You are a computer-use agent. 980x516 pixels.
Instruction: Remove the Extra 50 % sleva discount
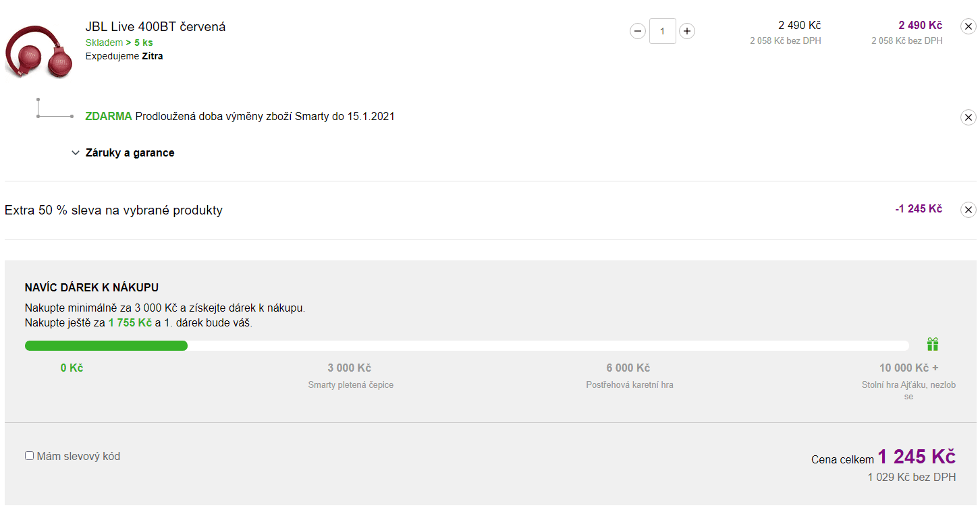(x=968, y=210)
